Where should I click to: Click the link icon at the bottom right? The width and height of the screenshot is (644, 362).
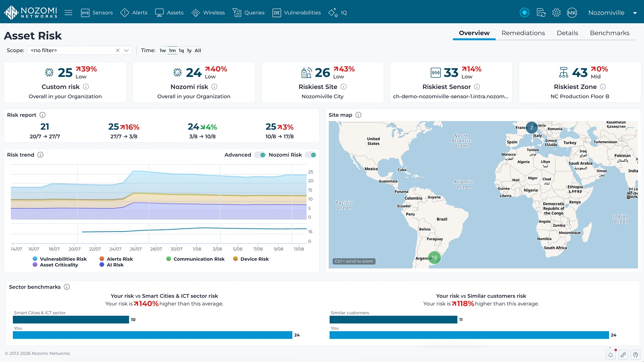pos(623,355)
